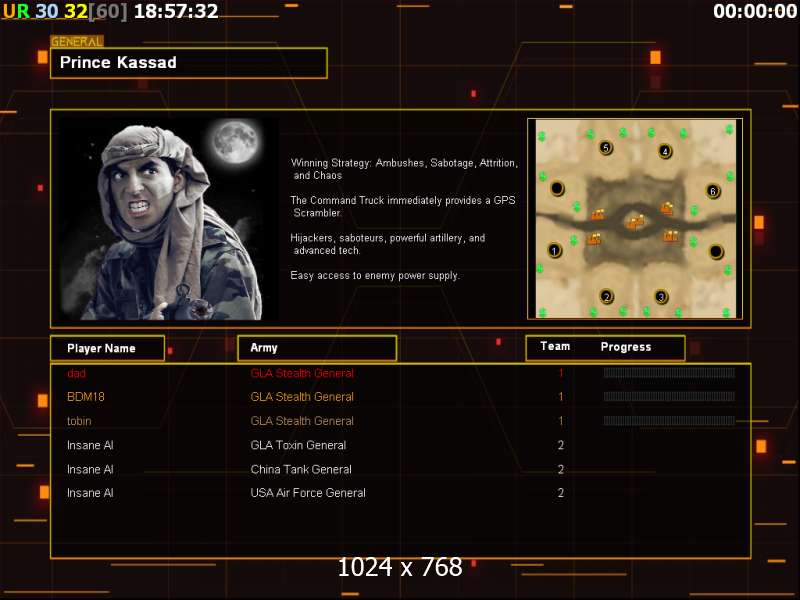This screenshot has height=600, width=800.
Task: Click the blank start marker above position 1
Action: (557, 188)
